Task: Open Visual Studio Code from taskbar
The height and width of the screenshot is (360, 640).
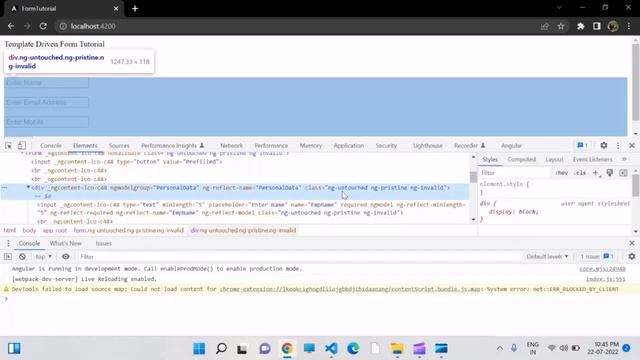Action: (331, 349)
